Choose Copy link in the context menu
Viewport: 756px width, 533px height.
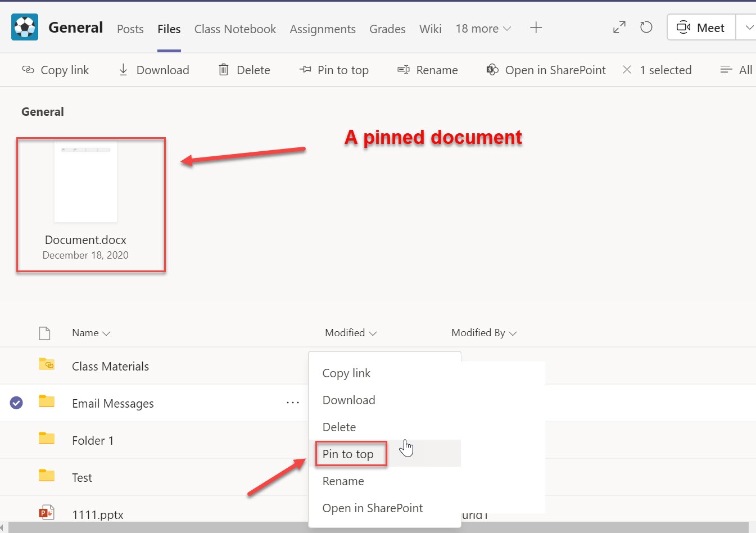[x=385, y=373]
